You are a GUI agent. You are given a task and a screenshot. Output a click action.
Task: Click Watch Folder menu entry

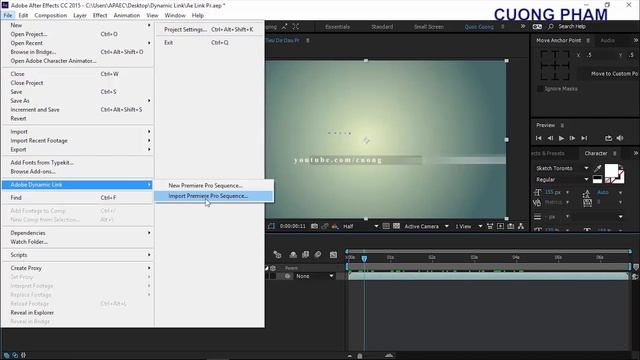pyautogui.click(x=77, y=242)
